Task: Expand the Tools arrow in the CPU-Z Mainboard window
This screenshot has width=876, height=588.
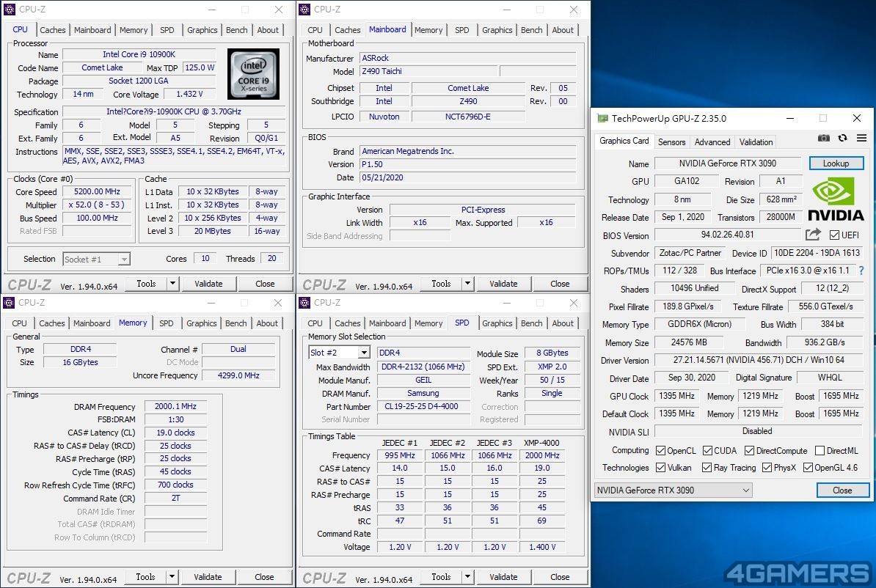Action: 467,284
